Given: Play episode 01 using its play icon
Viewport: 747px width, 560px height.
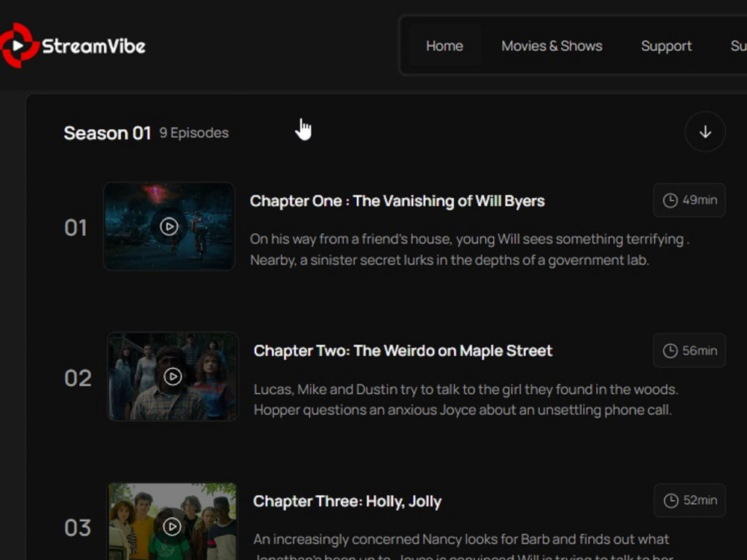Looking at the screenshot, I should [x=169, y=227].
